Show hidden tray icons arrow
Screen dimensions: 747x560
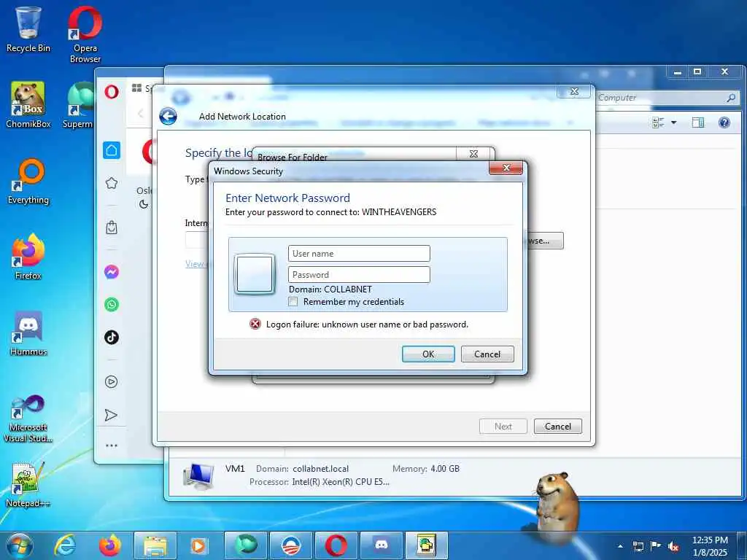pos(620,546)
